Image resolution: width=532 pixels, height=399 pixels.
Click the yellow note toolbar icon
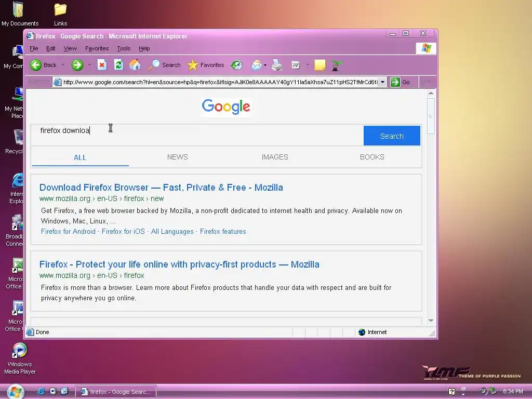[320, 65]
